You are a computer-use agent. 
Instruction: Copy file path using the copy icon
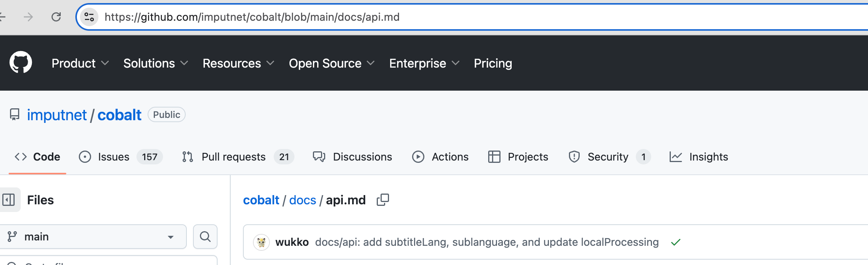[382, 200]
